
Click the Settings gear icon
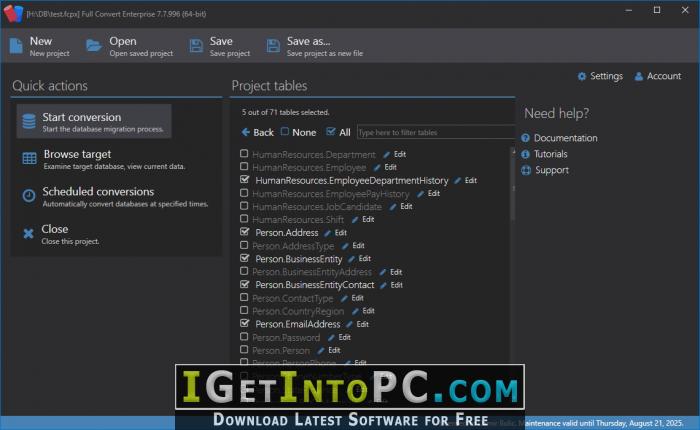(x=582, y=76)
